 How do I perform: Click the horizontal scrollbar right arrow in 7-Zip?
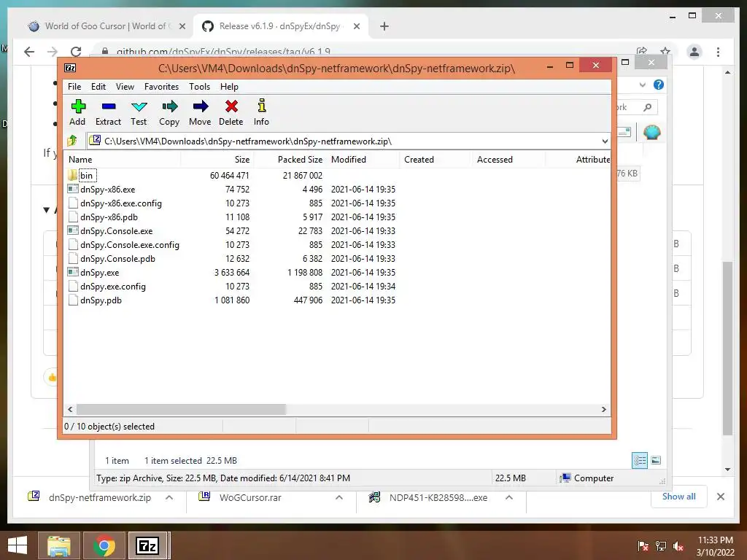[x=603, y=410]
